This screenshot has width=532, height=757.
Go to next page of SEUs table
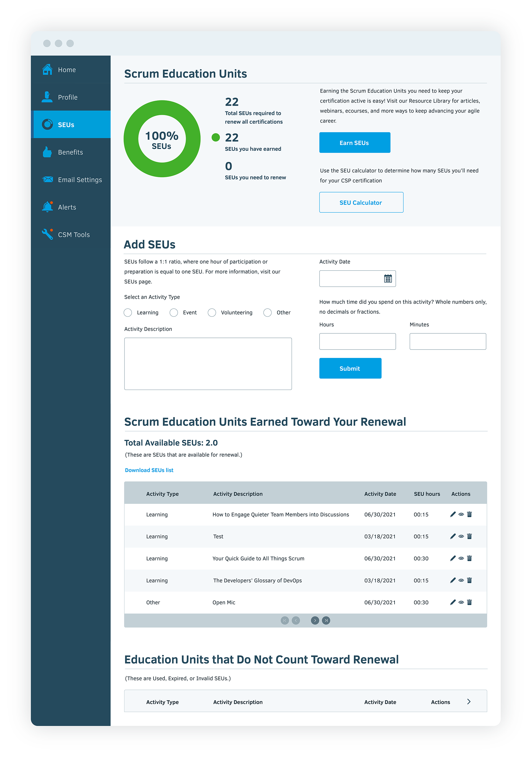pyautogui.click(x=315, y=621)
